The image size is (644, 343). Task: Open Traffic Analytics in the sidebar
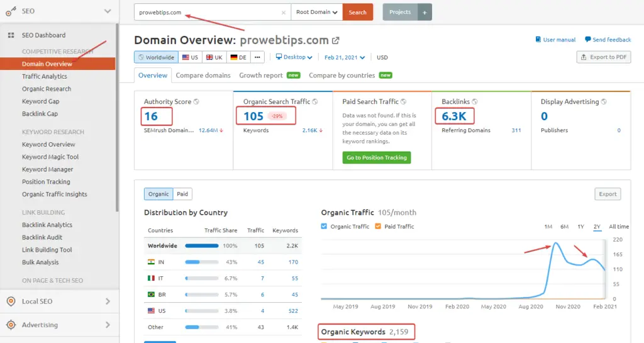[x=45, y=76]
